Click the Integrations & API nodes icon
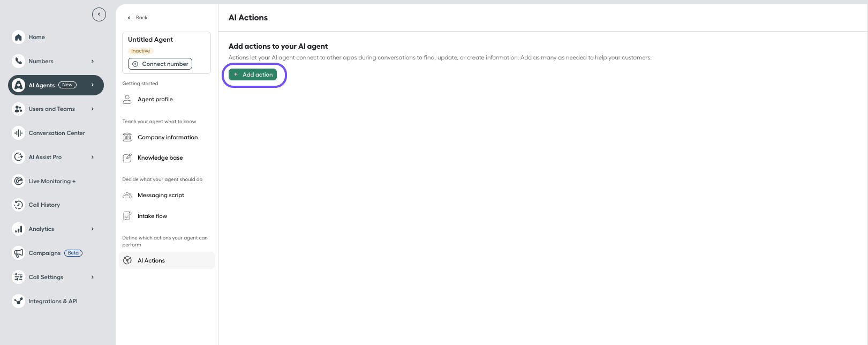The image size is (868, 345). [19, 301]
